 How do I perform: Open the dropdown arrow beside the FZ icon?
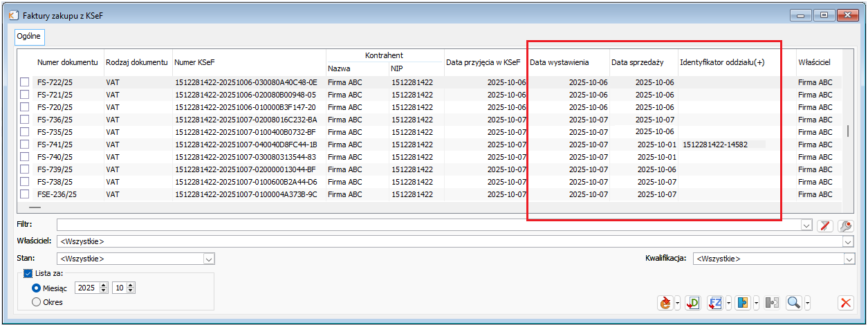(728, 303)
